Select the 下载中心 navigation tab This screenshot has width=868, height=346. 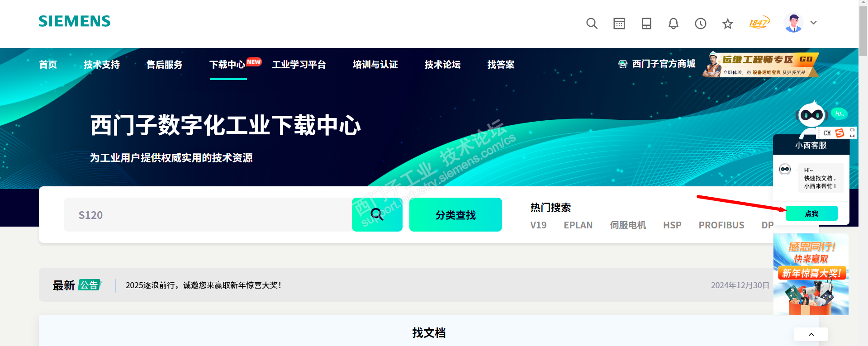228,65
